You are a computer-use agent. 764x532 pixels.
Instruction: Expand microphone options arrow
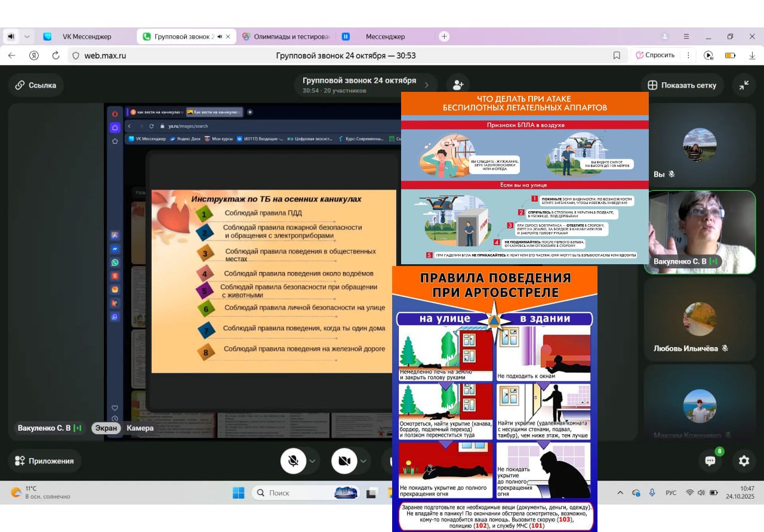tap(313, 461)
